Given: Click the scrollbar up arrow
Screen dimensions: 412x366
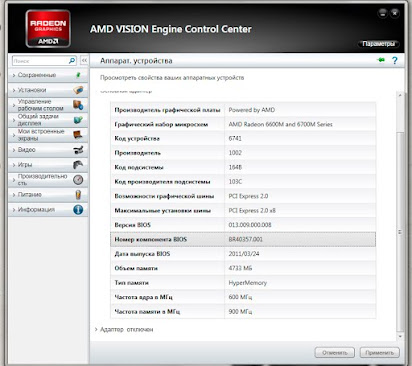Looking at the screenshot, I should [400, 95].
